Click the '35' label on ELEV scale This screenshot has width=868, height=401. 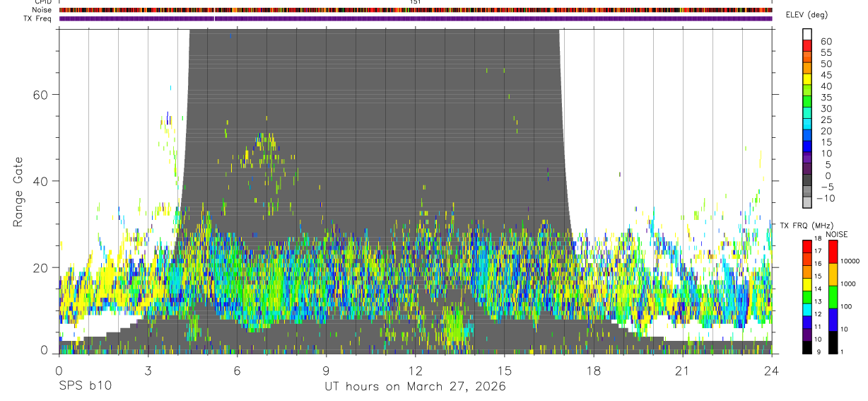coord(826,98)
